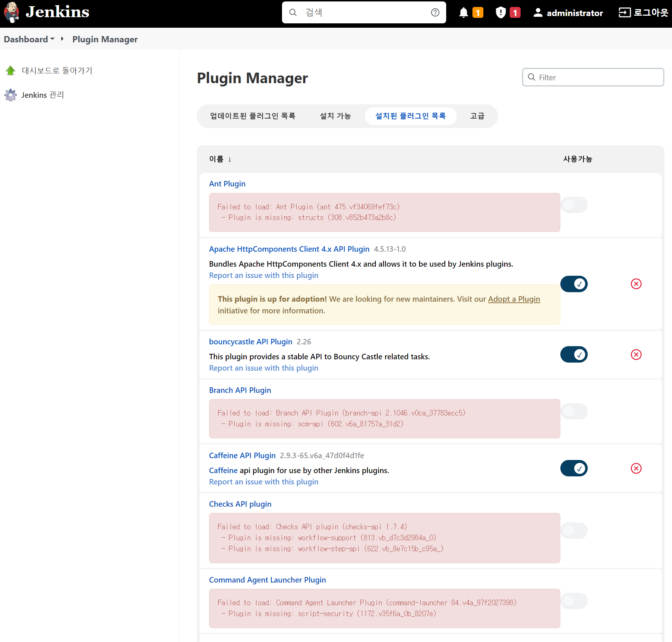This screenshot has height=642, width=672.
Task: Click the 사용가능 column header
Action: tap(578, 159)
